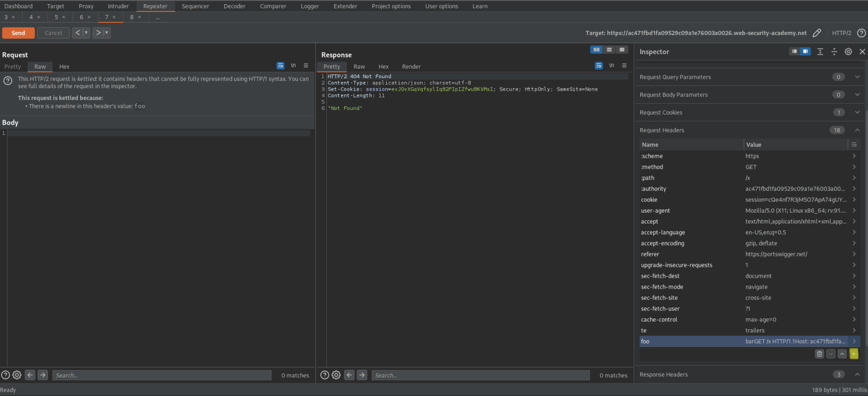The image size is (868, 396).
Task: Close the Inspector panel
Action: coord(862,52)
